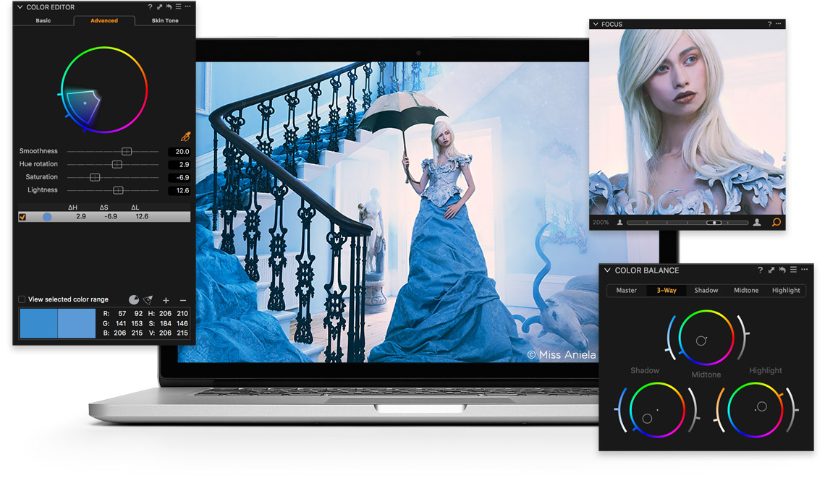Click the lighter blue after-color swatch

coord(76,323)
